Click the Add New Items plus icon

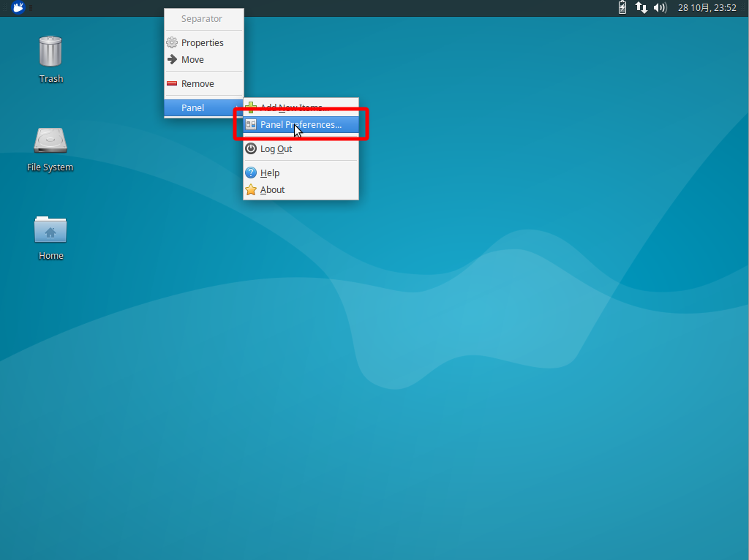pos(252,107)
